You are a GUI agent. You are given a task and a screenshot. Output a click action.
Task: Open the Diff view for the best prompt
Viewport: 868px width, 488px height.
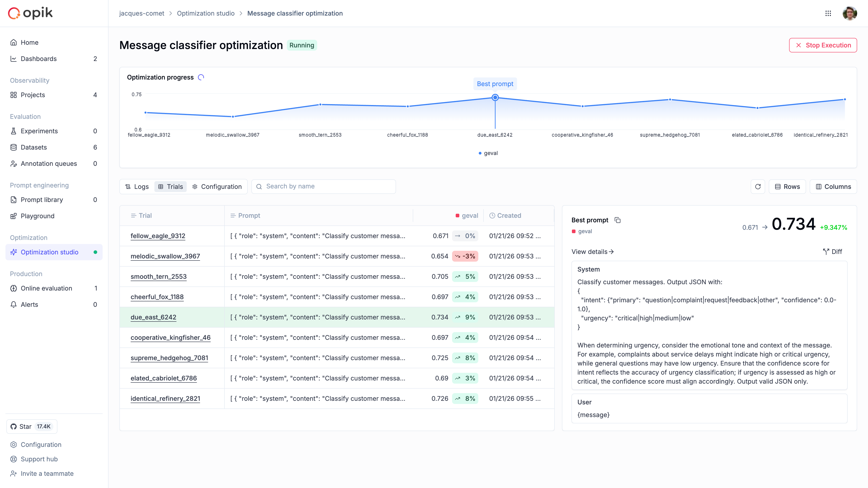(832, 252)
